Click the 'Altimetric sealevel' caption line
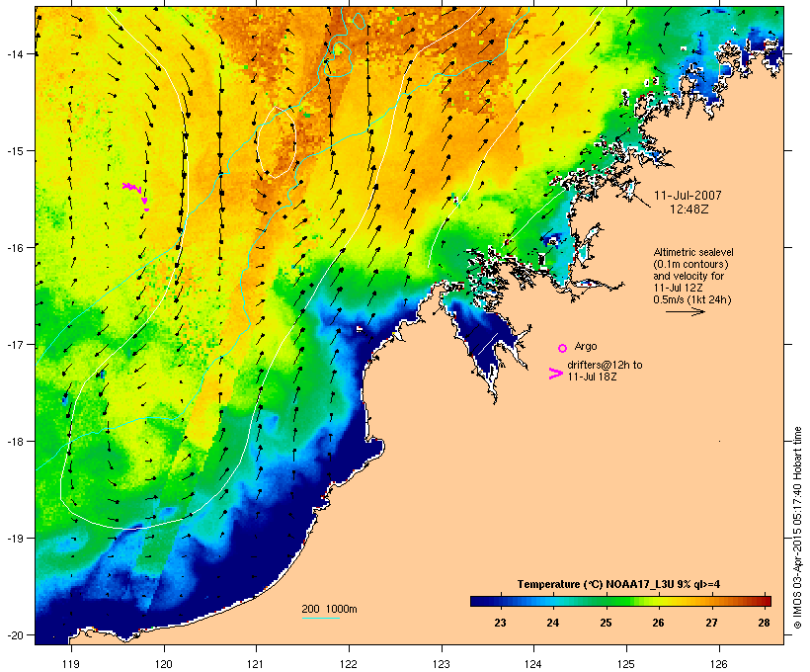The height and width of the screenshot is (672, 810). pyautogui.click(x=693, y=252)
